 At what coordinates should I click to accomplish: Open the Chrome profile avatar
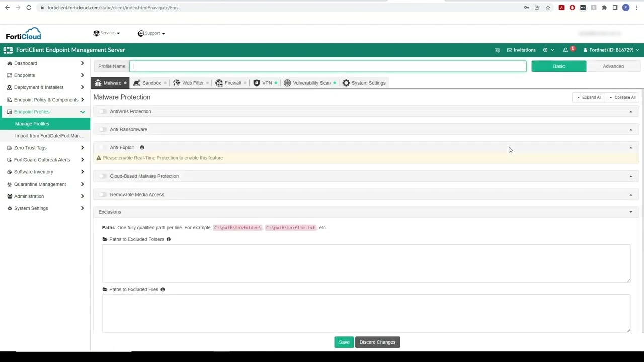[x=626, y=8]
